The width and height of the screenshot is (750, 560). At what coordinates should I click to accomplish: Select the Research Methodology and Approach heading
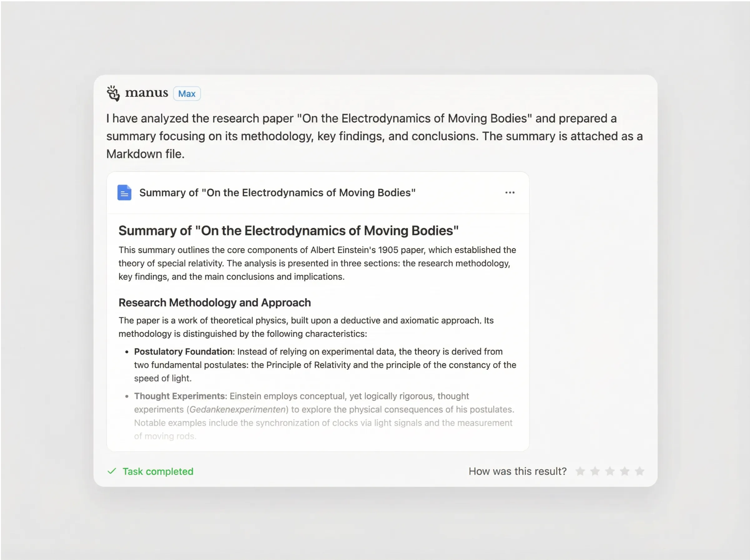click(215, 303)
